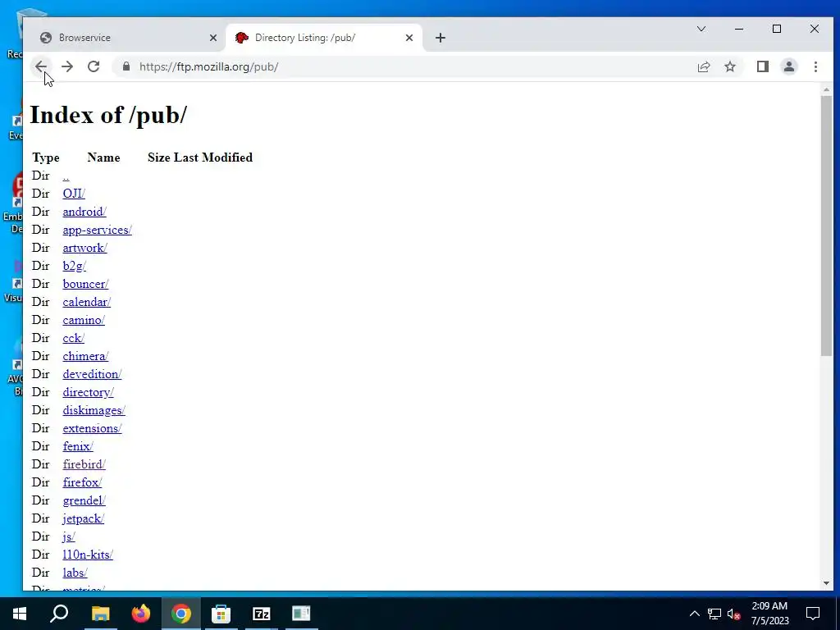The height and width of the screenshot is (630, 840).
Task: Bookmark this page with the star
Action: click(730, 66)
